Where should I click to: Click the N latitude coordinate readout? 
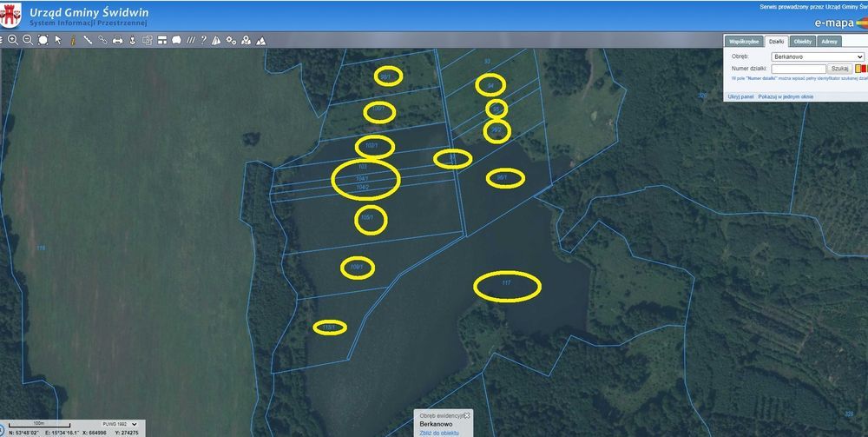pos(23,433)
